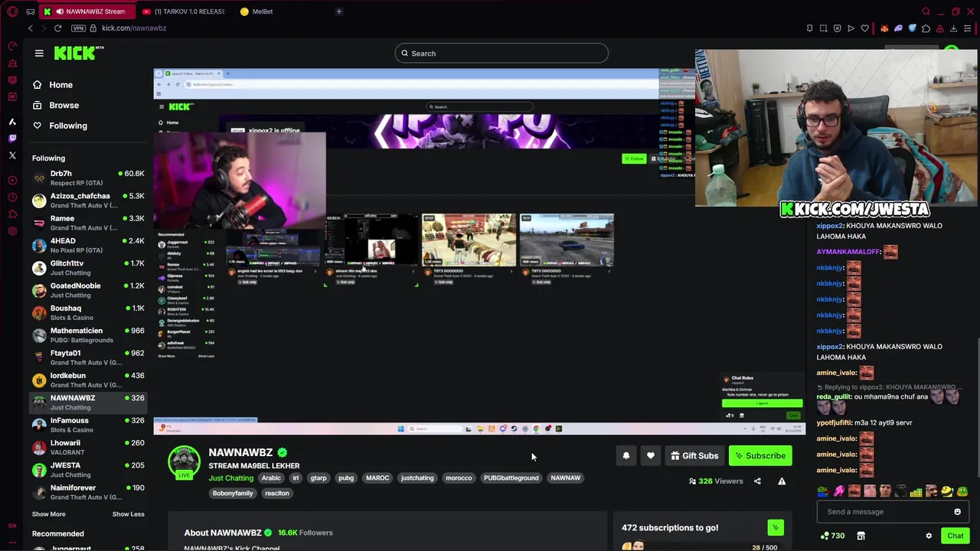Switch to the MelBet tab

pos(256,11)
